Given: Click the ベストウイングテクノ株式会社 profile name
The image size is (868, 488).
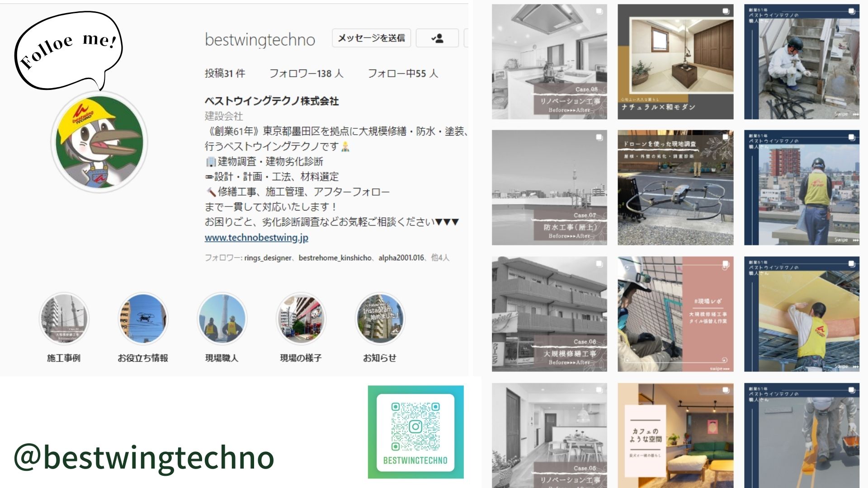Looking at the screenshot, I should point(272,101).
